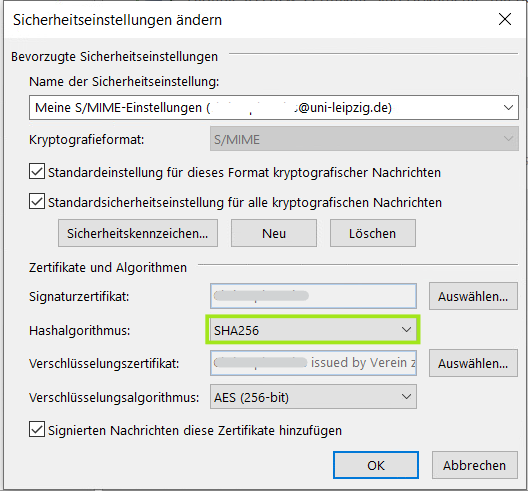The height and width of the screenshot is (491, 528).
Task: Click the disabled Kryptografieformat S/MIME dropdown
Action: point(364,139)
